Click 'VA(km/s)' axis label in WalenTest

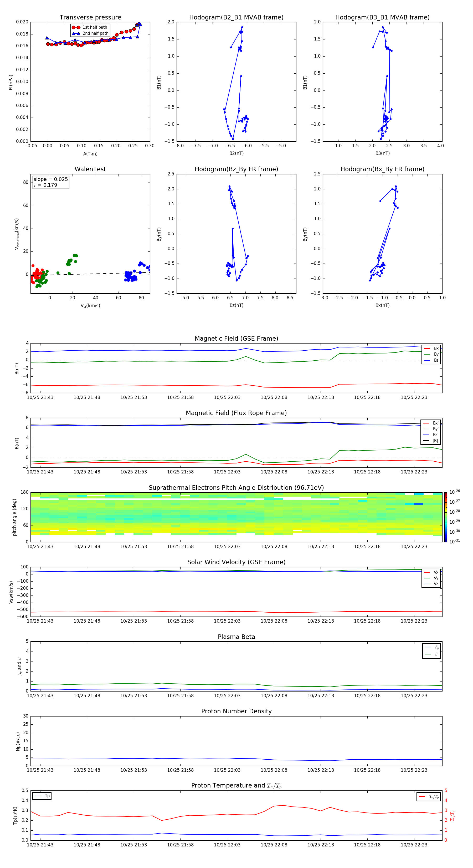point(90,306)
